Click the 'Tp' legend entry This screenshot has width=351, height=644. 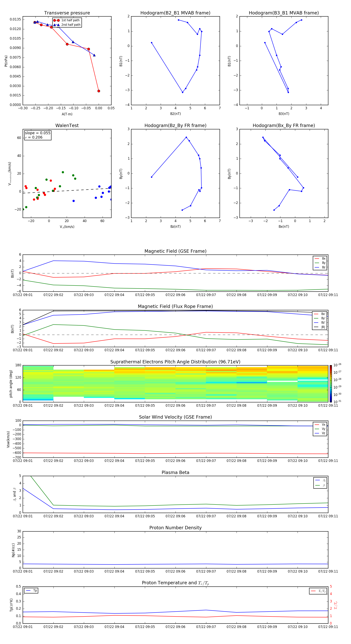(x=31, y=591)
